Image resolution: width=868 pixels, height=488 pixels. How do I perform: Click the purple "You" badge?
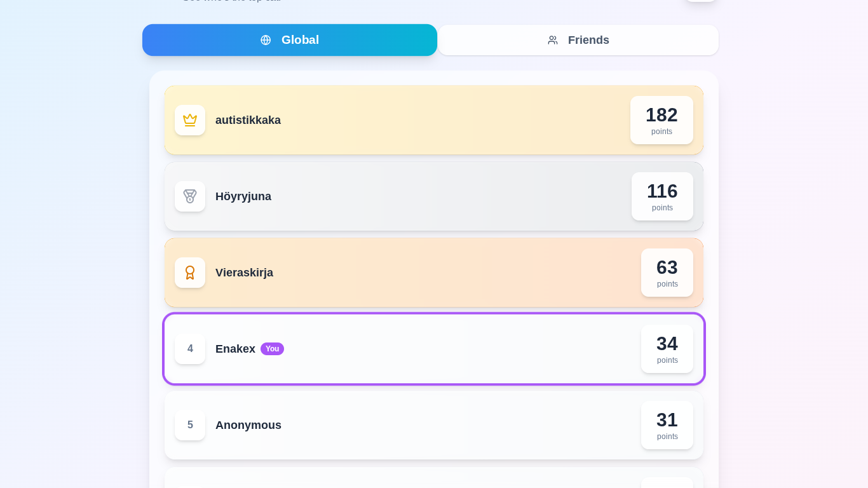[x=272, y=349]
